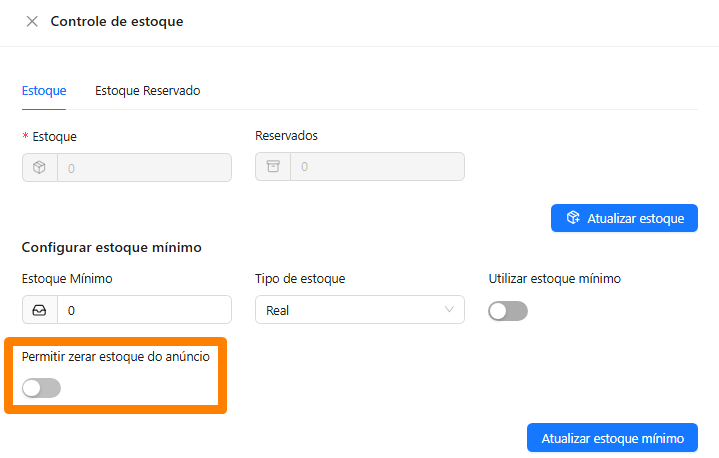Open the Estoque Reservado tab
The width and height of the screenshot is (719, 458).
coord(148,91)
